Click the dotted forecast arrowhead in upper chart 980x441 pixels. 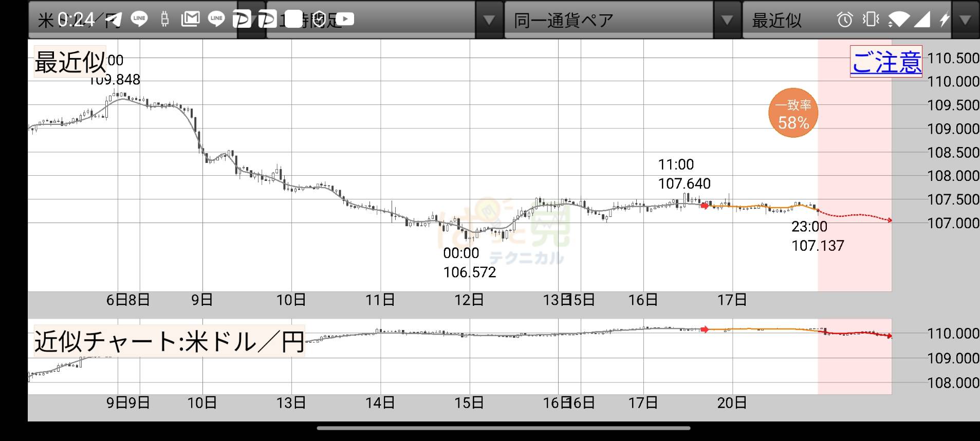click(x=890, y=220)
